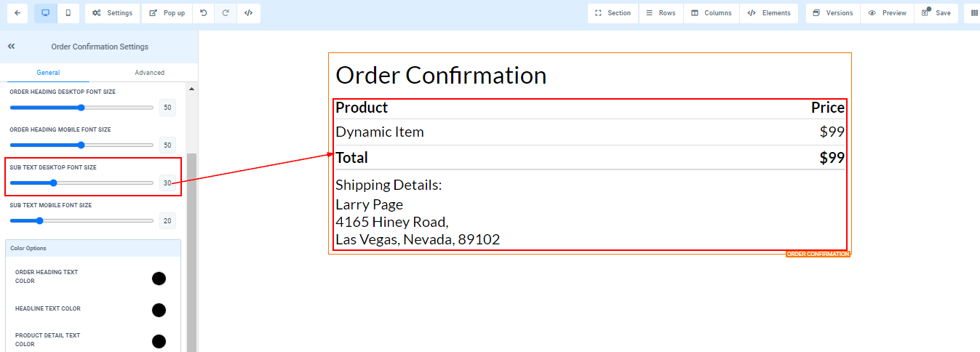Select the General tab

pyautogui.click(x=48, y=73)
